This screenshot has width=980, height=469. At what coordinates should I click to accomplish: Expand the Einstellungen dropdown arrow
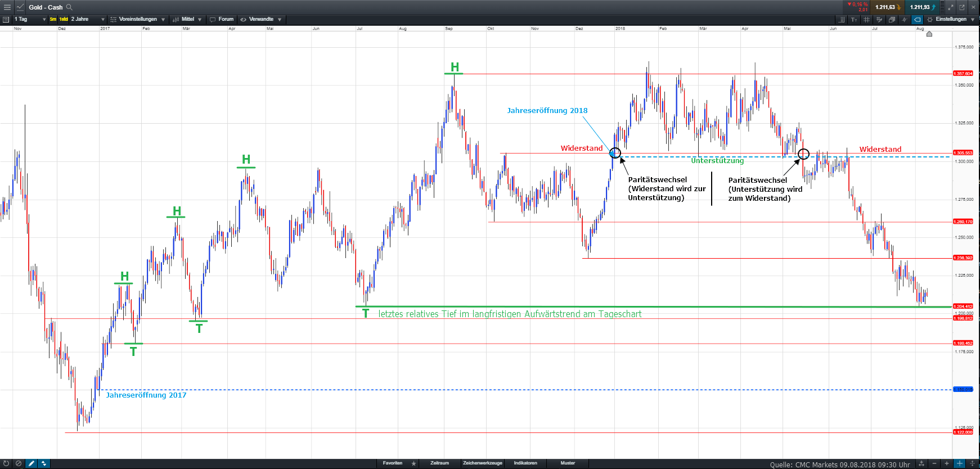point(973,20)
